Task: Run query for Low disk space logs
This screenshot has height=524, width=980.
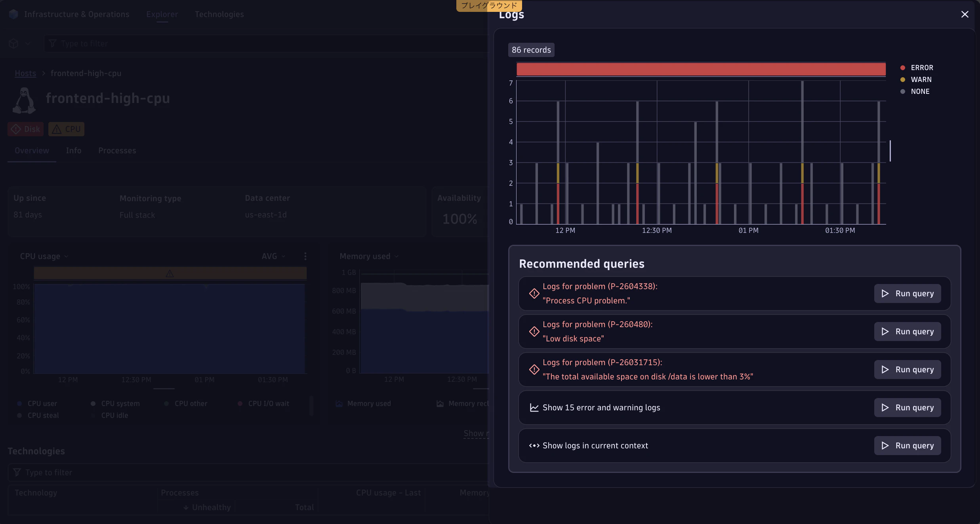Action: click(x=907, y=332)
